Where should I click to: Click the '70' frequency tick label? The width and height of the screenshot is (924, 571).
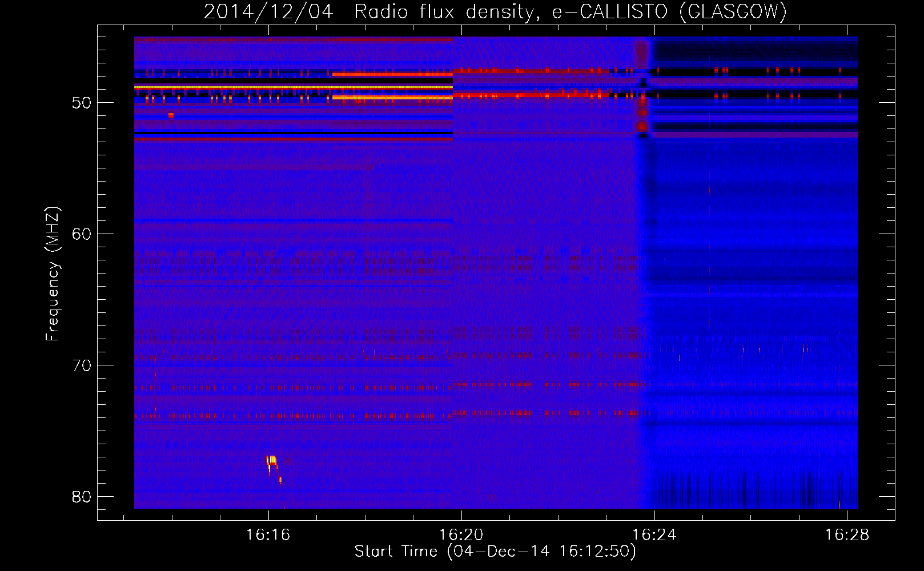[x=82, y=365]
